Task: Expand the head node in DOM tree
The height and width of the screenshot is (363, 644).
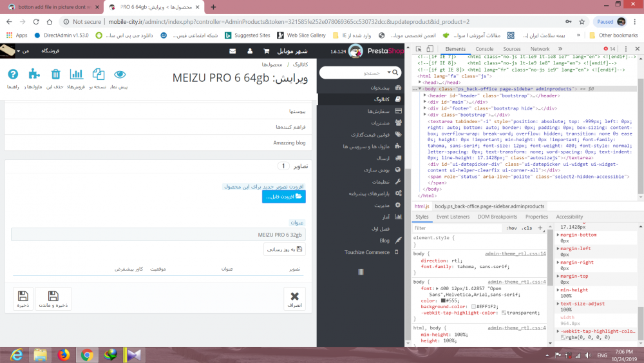Action: click(x=420, y=83)
